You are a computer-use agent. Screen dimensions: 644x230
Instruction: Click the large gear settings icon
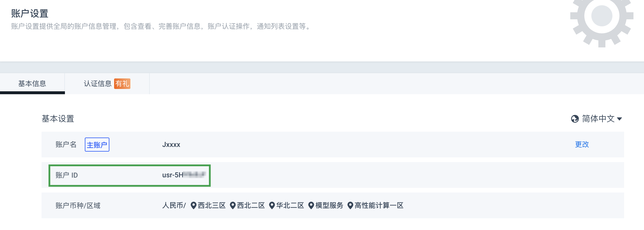click(602, 20)
